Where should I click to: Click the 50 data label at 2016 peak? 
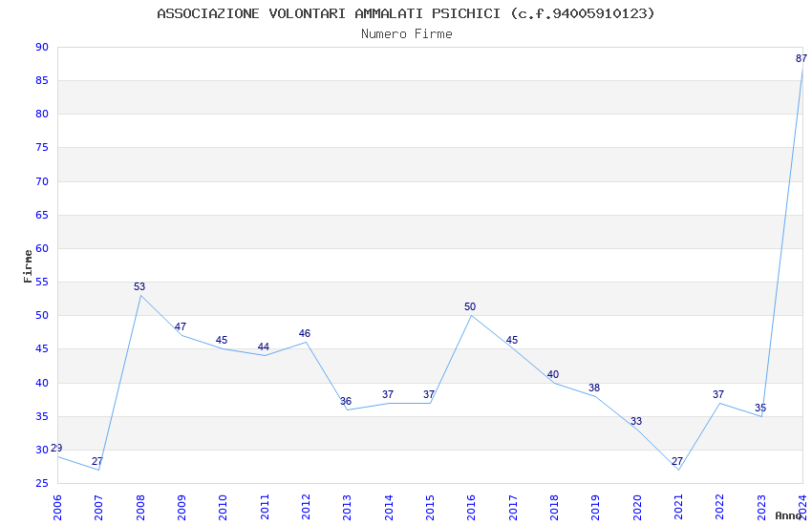coord(470,306)
